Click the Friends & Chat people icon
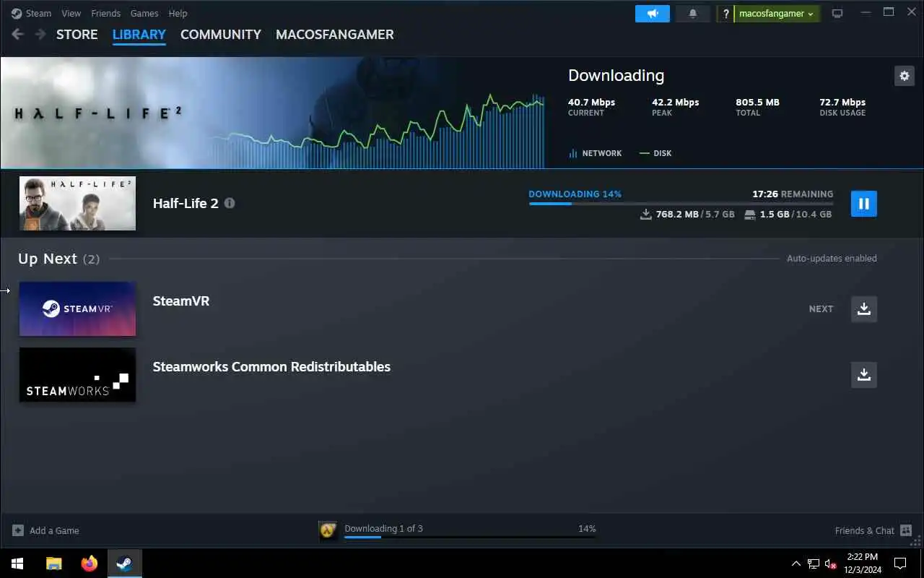 [907, 530]
